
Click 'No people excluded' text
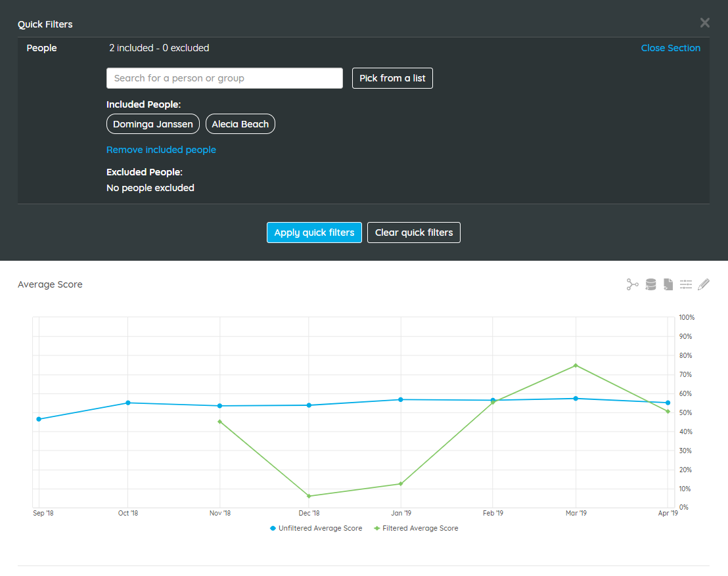coord(150,188)
